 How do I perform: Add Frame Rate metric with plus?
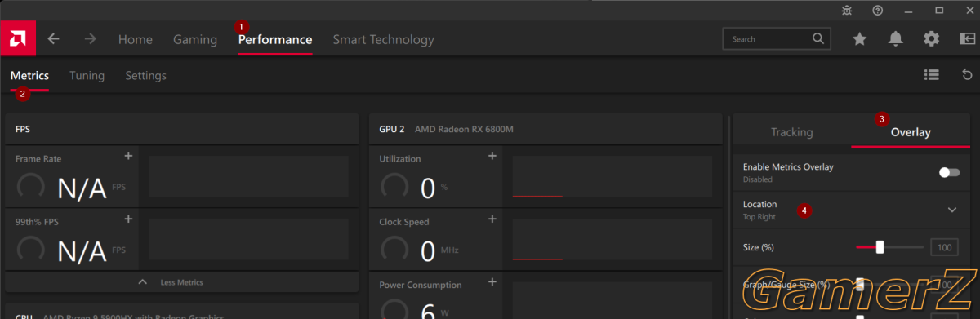pos(127,156)
